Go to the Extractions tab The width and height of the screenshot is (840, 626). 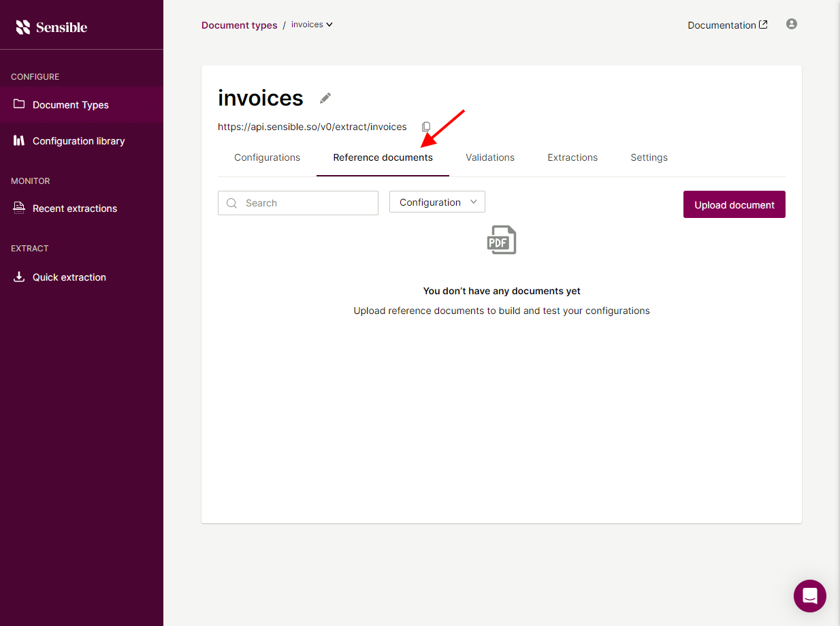[x=572, y=157]
